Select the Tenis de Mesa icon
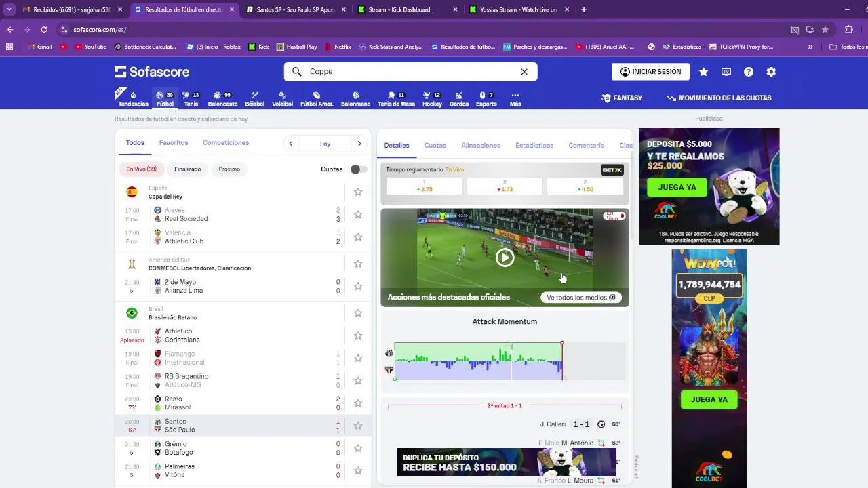 (396, 99)
